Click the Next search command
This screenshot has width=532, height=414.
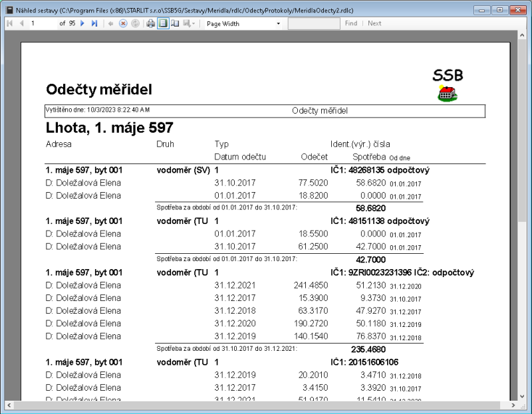374,23
